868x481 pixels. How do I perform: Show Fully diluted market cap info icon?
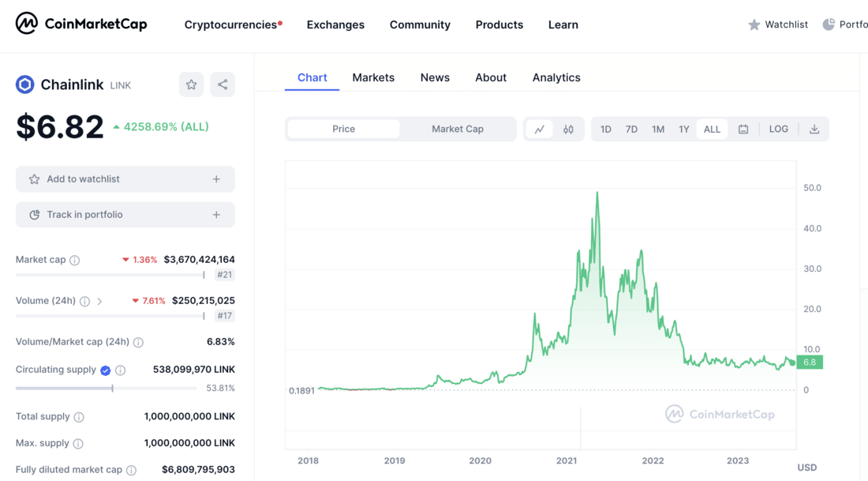click(131, 470)
